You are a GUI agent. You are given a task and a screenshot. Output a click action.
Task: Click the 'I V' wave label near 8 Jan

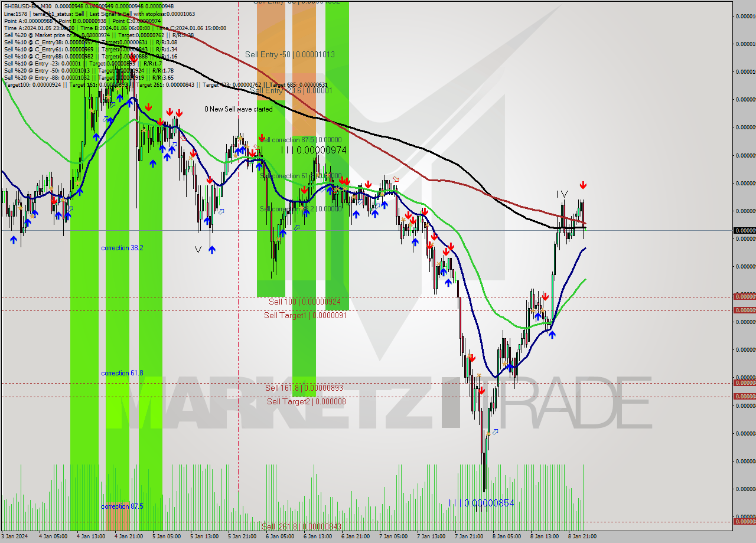[562, 194]
